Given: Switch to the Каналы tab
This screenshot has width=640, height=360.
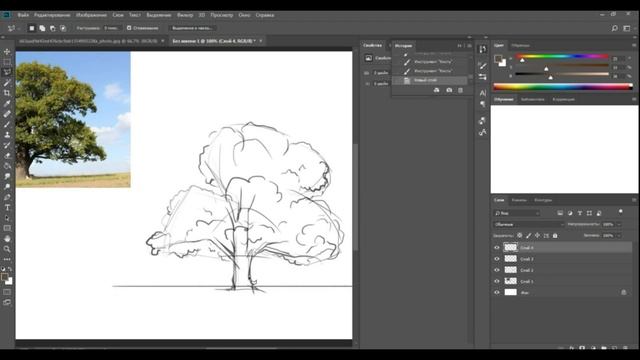Looking at the screenshot, I should (x=519, y=200).
